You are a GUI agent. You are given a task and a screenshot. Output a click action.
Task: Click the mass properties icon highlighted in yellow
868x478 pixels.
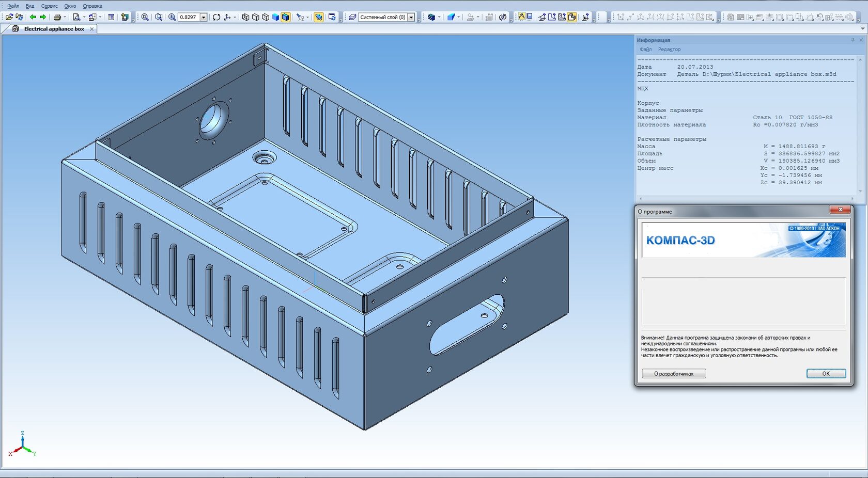click(x=572, y=17)
